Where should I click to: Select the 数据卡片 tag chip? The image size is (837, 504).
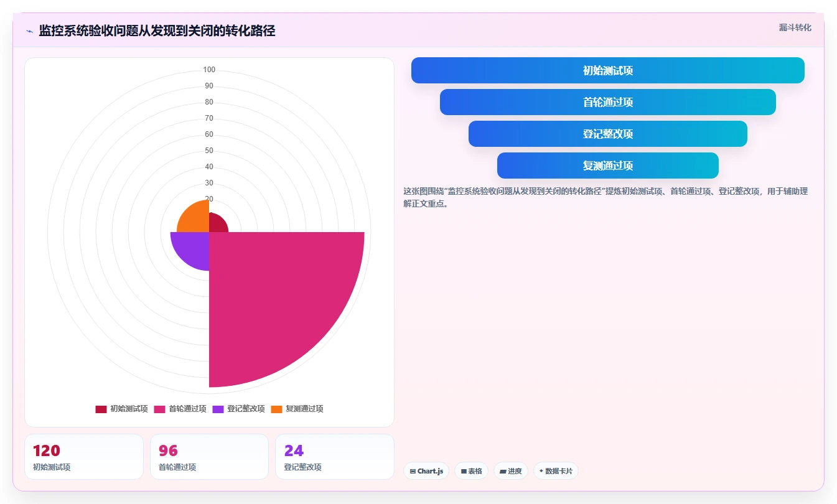556,471
